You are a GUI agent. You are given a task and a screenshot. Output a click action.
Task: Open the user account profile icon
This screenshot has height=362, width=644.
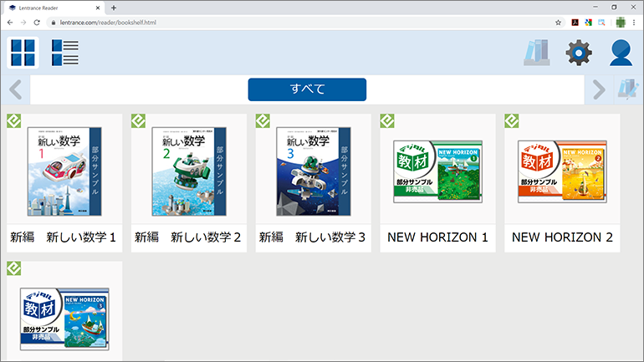pos(621,53)
